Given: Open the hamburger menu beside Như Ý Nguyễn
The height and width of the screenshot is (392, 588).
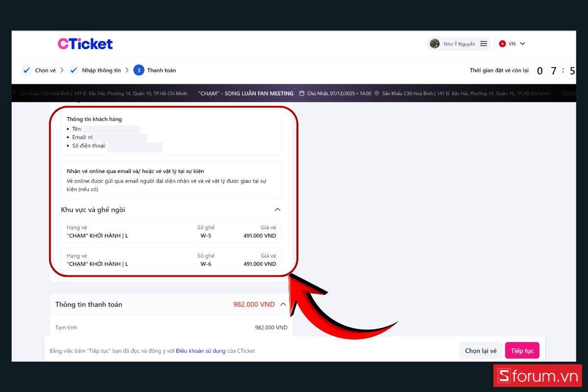Looking at the screenshot, I should pos(484,44).
